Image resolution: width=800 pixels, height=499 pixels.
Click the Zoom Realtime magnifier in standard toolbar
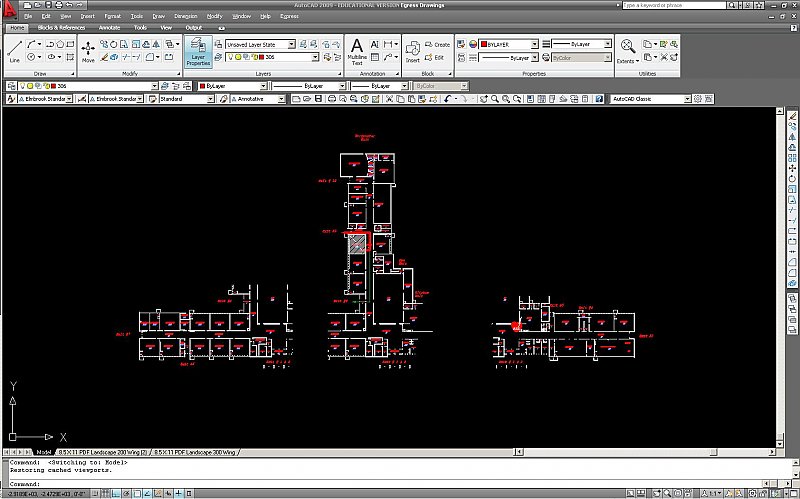495,98
